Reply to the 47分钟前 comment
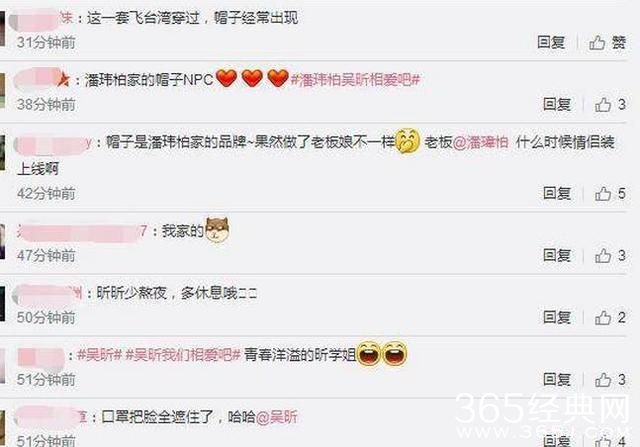The image size is (640, 447). (557, 256)
